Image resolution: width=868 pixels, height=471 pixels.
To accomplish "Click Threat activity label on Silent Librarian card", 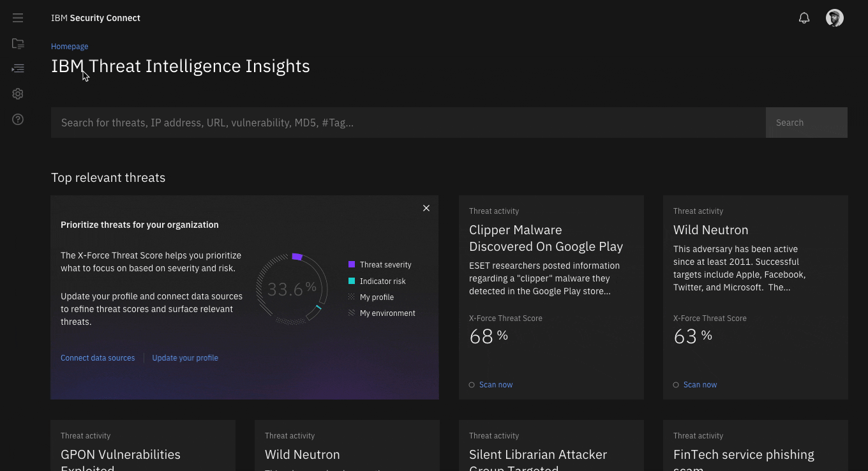I will pyautogui.click(x=494, y=436).
